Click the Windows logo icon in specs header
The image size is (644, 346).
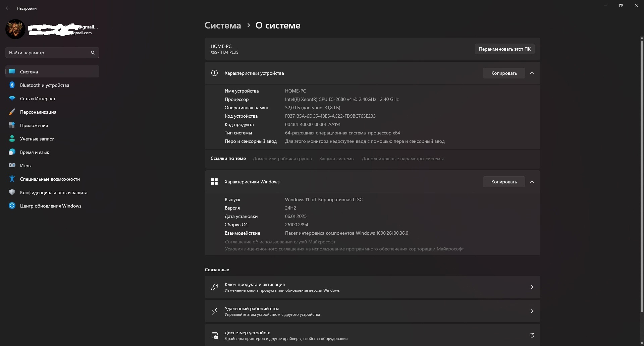pyautogui.click(x=214, y=181)
